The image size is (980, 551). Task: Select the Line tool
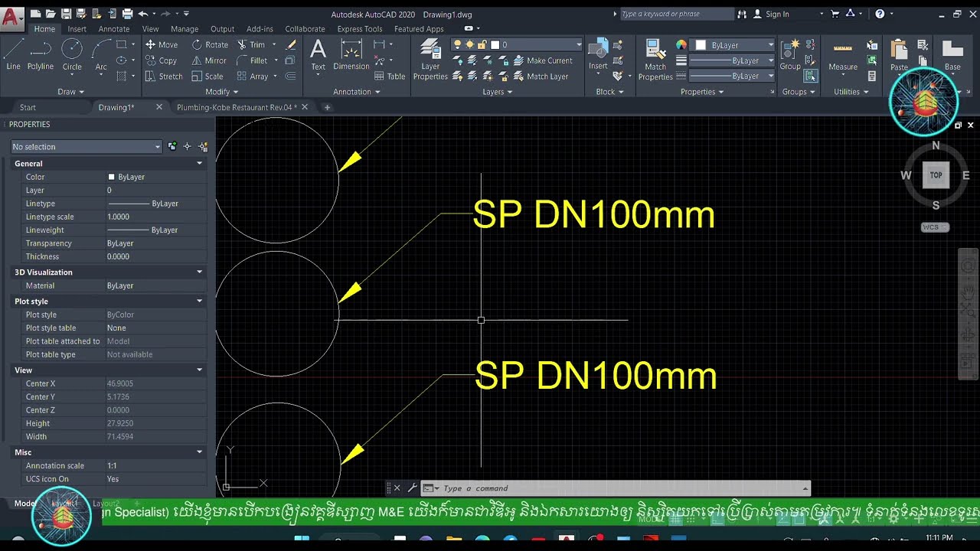click(13, 55)
